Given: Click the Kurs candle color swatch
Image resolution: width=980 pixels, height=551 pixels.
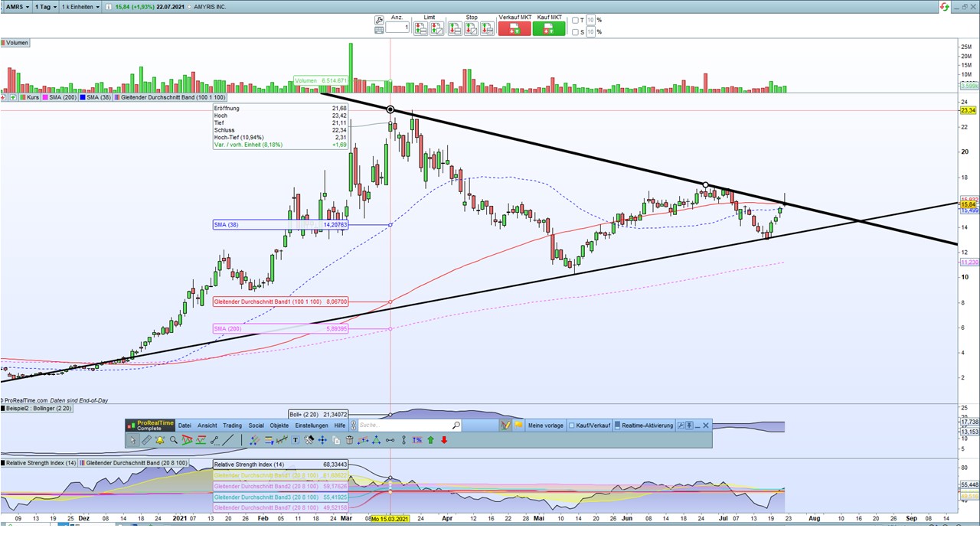Looking at the screenshot, I should tap(23, 97).
